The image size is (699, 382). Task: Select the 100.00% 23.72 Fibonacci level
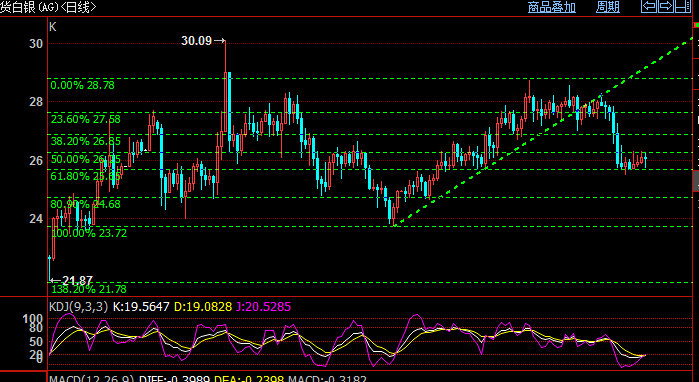(89, 233)
